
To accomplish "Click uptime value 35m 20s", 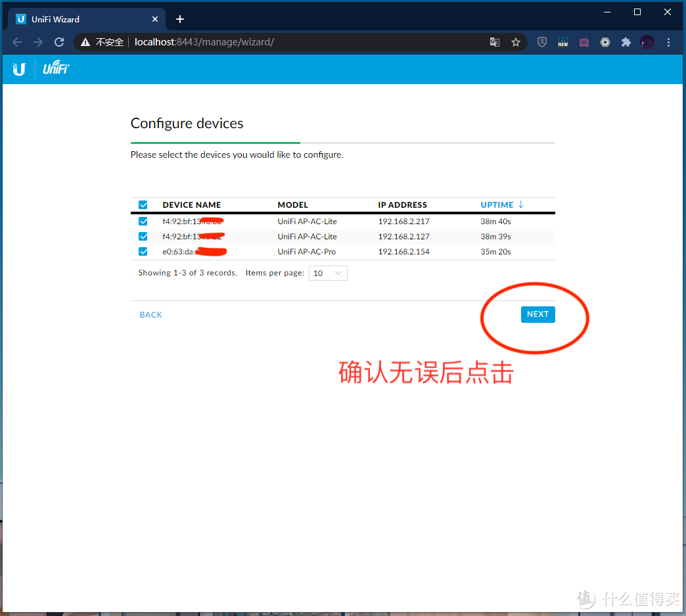I will pos(495,252).
